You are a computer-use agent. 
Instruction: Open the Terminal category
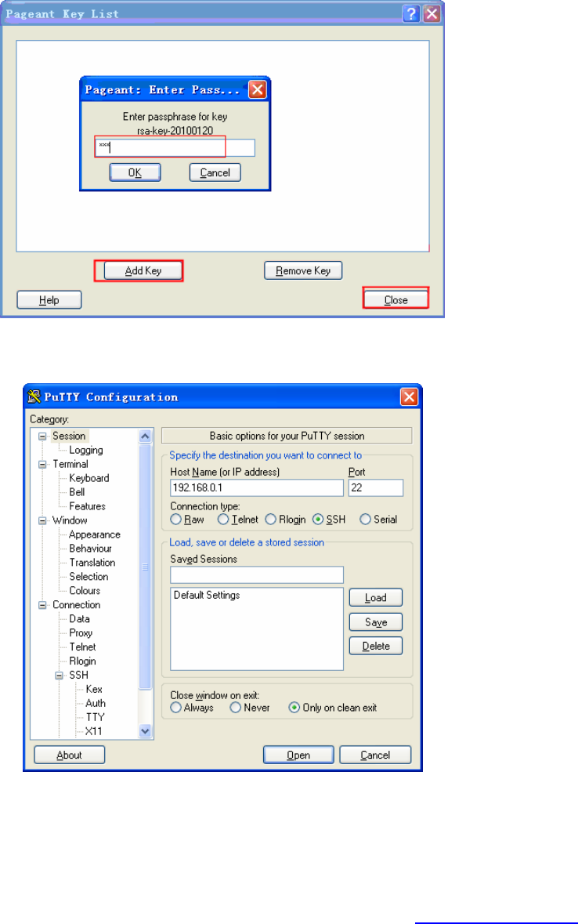(x=70, y=465)
